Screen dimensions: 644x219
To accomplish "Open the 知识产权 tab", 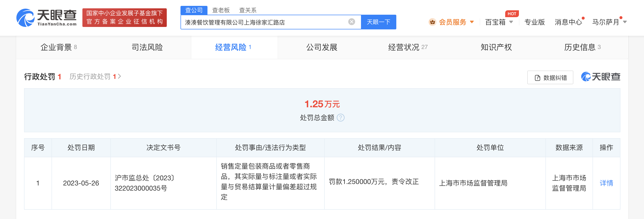I will [x=496, y=47].
